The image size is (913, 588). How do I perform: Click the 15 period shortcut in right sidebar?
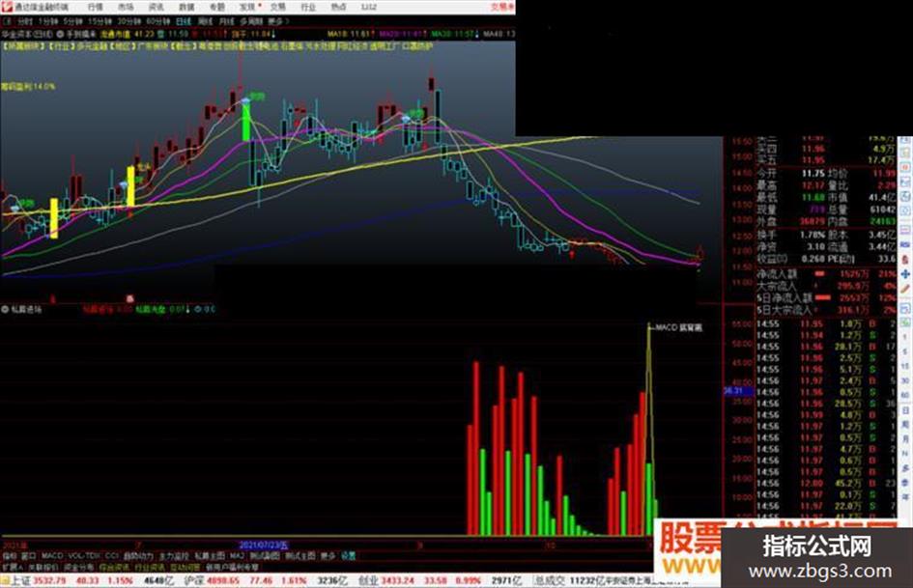pos(905,366)
